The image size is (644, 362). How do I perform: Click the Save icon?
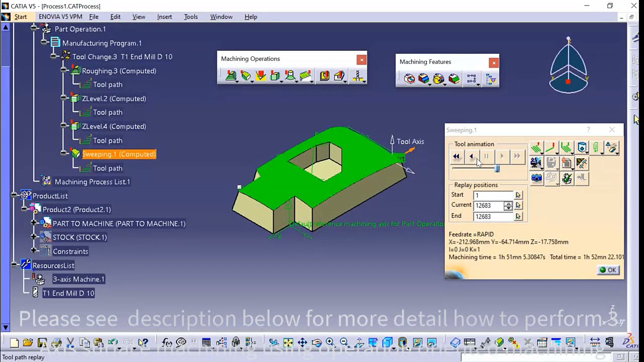(x=42, y=343)
